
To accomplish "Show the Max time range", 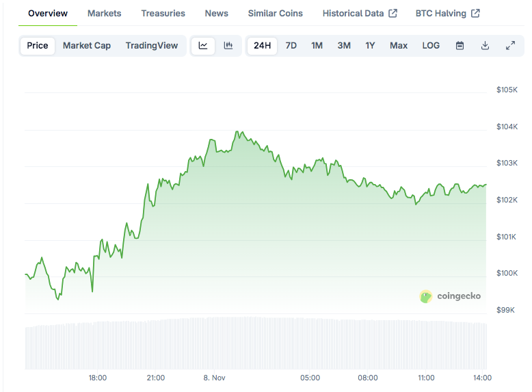I will coord(399,46).
